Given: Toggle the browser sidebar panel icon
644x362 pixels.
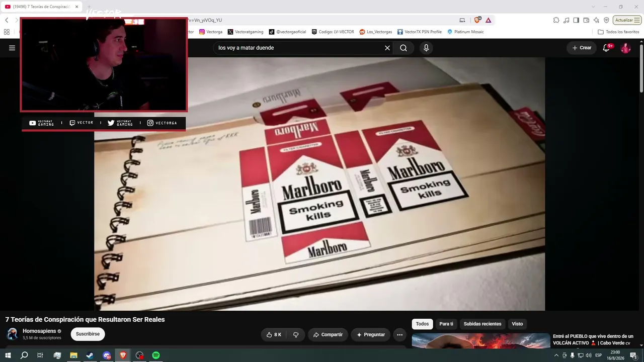Looking at the screenshot, I should click(576, 20).
